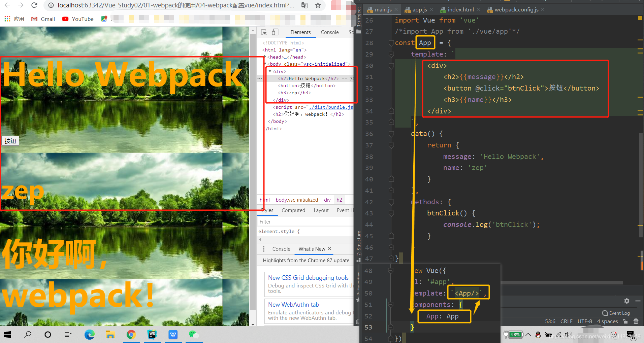
Task: Open WebStorm tool window settings gear
Action: (626, 301)
